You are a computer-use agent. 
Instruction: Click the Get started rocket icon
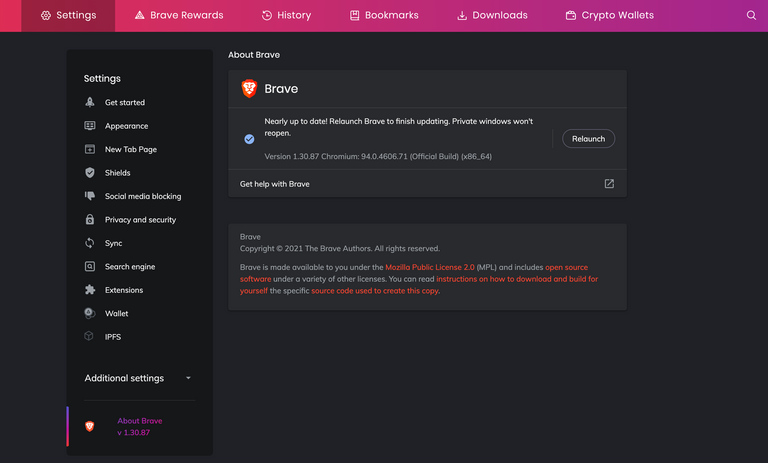(90, 102)
